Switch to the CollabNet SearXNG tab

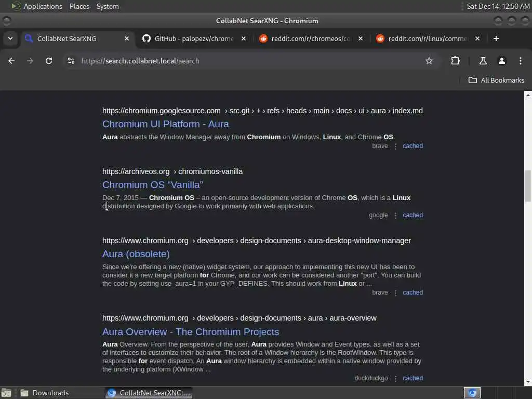point(77,38)
